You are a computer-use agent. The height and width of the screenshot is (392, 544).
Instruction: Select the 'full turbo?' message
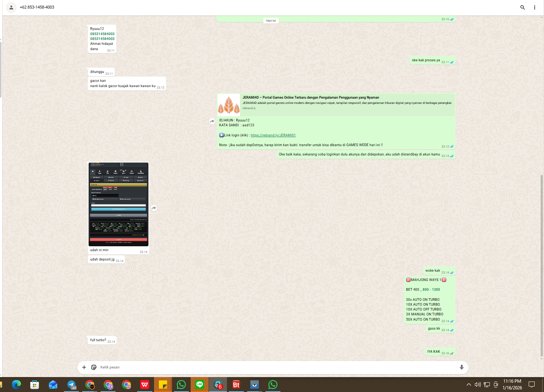102,340
